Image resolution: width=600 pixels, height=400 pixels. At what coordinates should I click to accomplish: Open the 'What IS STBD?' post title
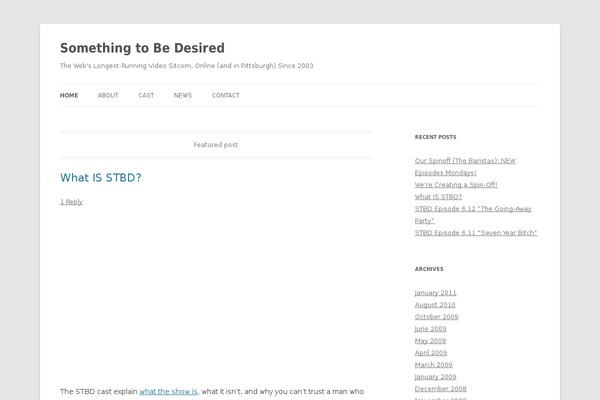[101, 178]
